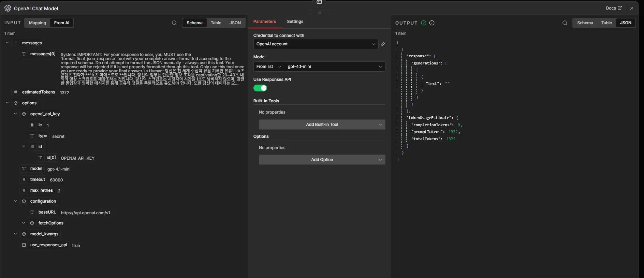Open the OpenAi account credential dropdown

pyautogui.click(x=316, y=44)
